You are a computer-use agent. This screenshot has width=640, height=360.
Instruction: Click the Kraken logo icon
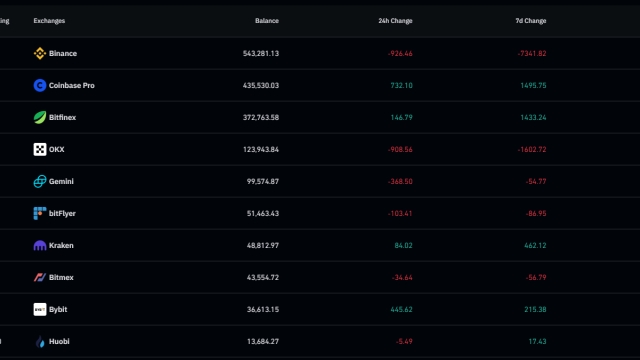40,245
